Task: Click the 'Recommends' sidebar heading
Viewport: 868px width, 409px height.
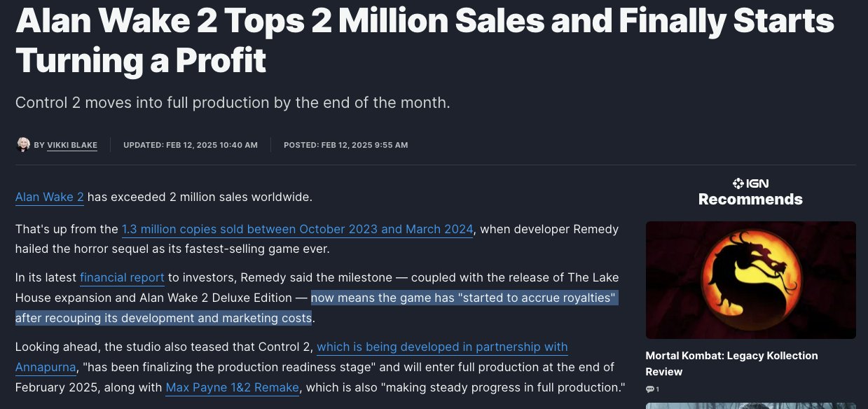Action: [750, 200]
